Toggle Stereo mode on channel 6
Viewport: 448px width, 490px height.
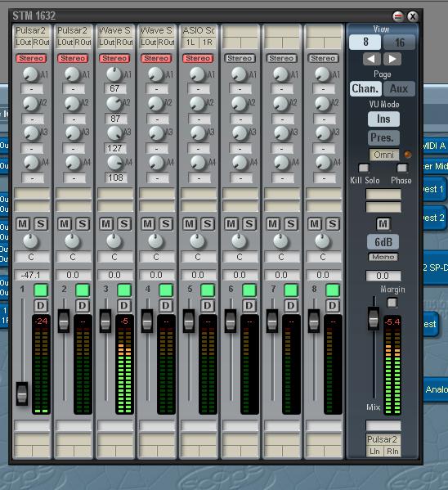(240, 58)
